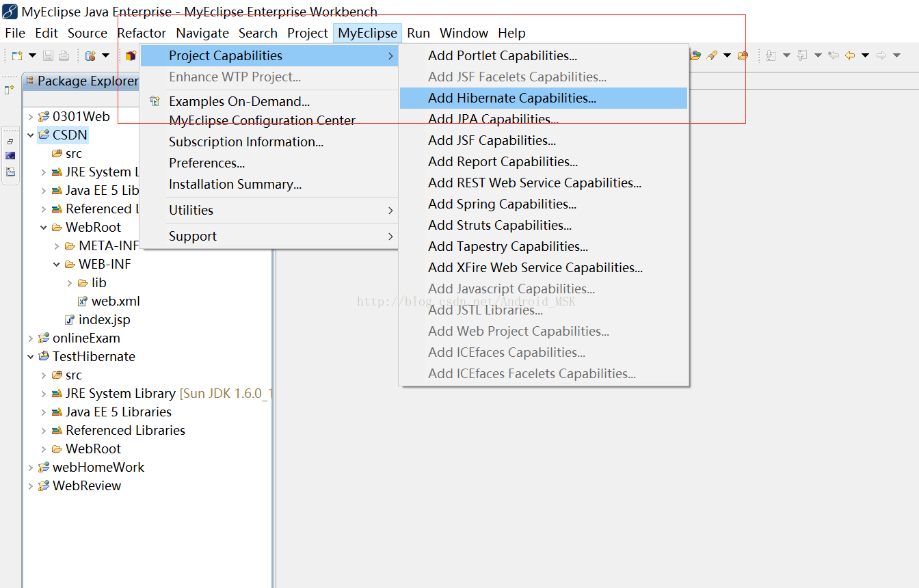
Task: Open the Back history dropdown arrow
Action: [x=865, y=55]
